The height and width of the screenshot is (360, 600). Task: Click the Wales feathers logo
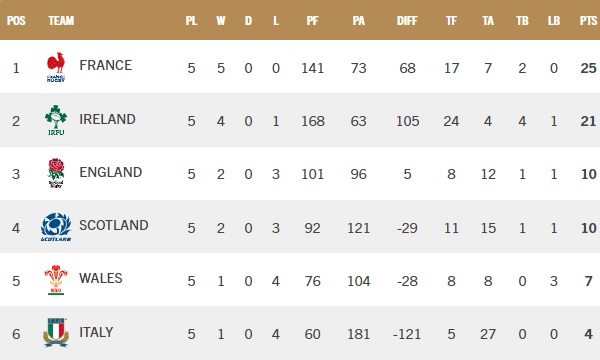coord(56,280)
